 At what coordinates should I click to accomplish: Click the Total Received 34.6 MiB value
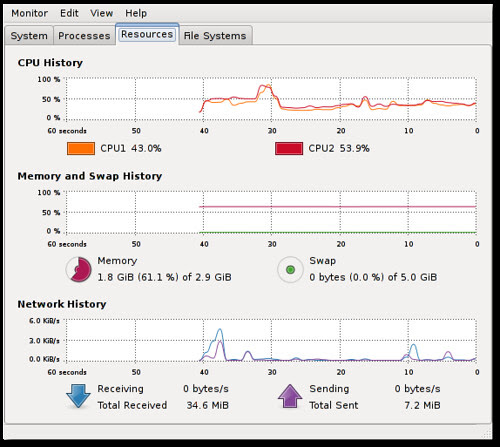(207, 405)
